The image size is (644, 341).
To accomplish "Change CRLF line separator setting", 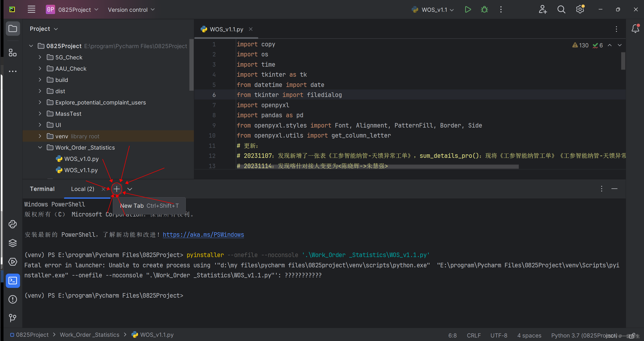I will click(474, 335).
